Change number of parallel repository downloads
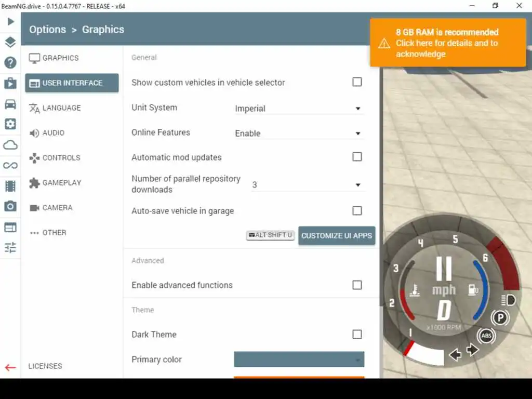The image size is (532, 399). 308,185
